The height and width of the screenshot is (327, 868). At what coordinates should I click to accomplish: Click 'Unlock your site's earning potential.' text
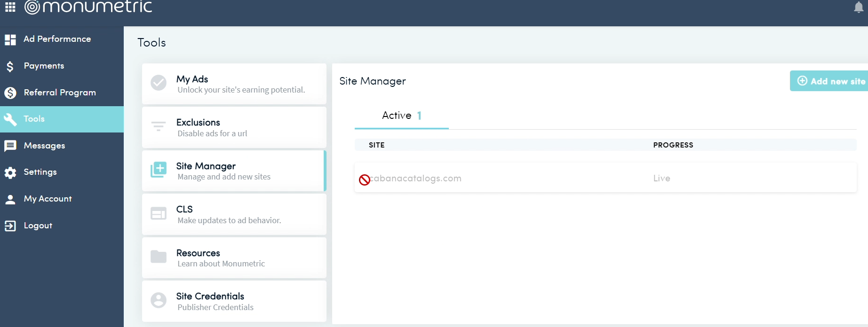[x=241, y=90]
